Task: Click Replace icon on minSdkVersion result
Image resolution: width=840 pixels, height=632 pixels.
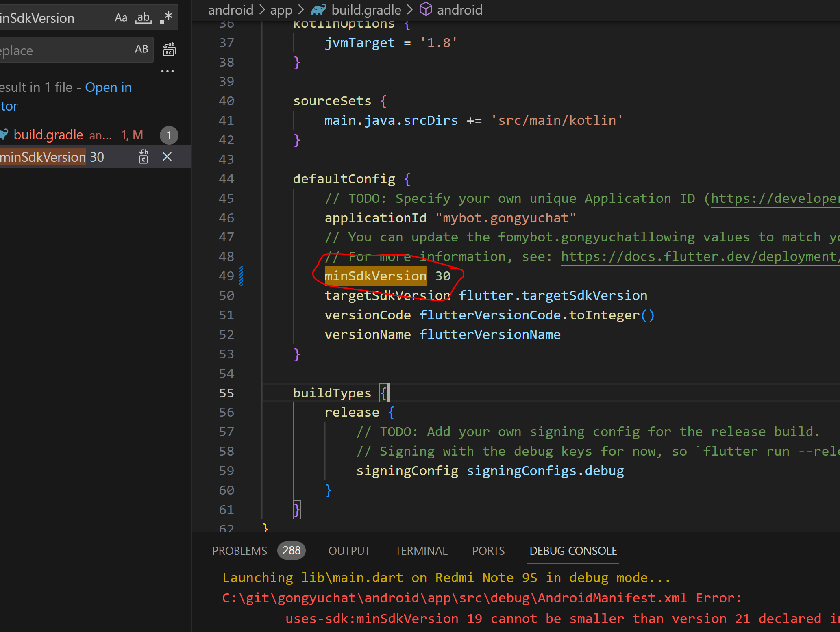Action: (144, 157)
